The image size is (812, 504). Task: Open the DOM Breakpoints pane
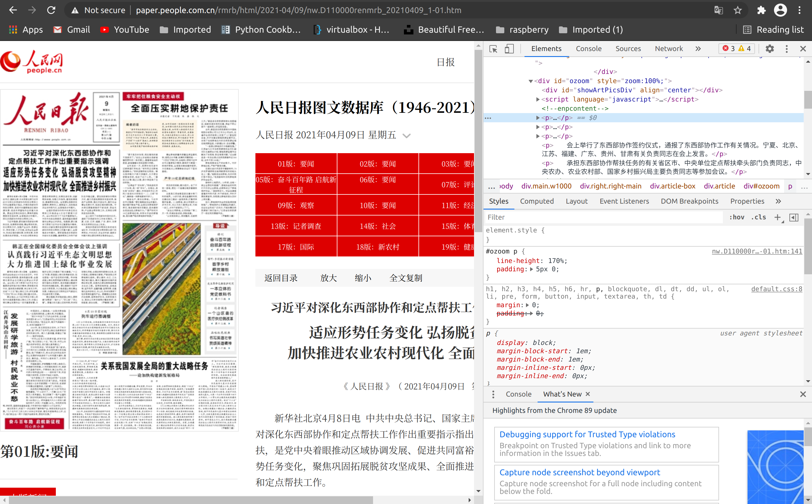(x=689, y=201)
